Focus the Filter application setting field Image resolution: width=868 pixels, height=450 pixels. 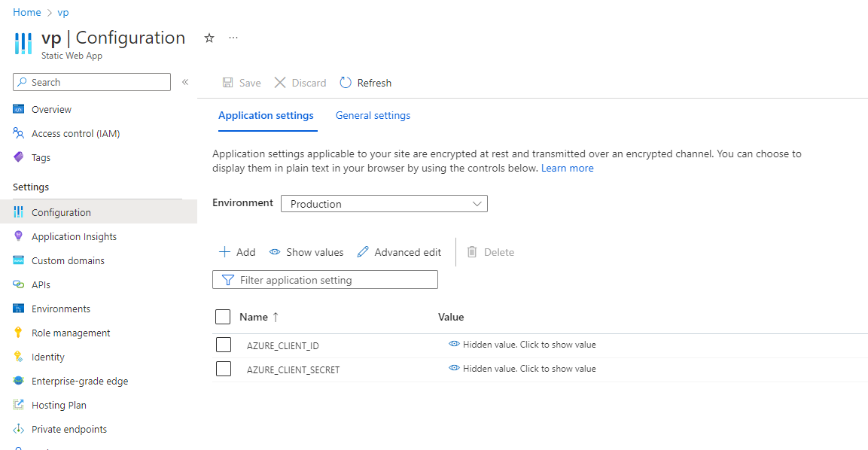click(x=325, y=279)
